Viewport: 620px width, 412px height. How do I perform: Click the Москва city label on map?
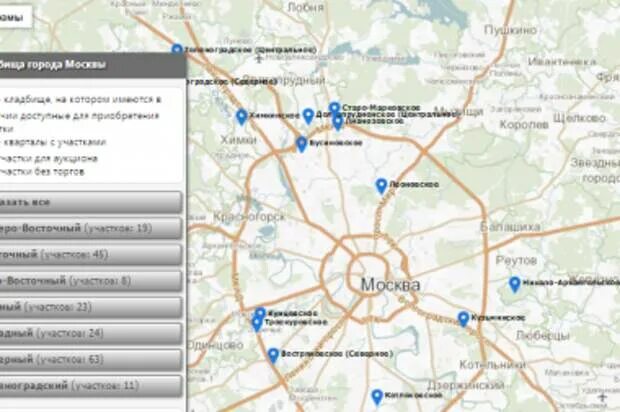pos(391,285)
